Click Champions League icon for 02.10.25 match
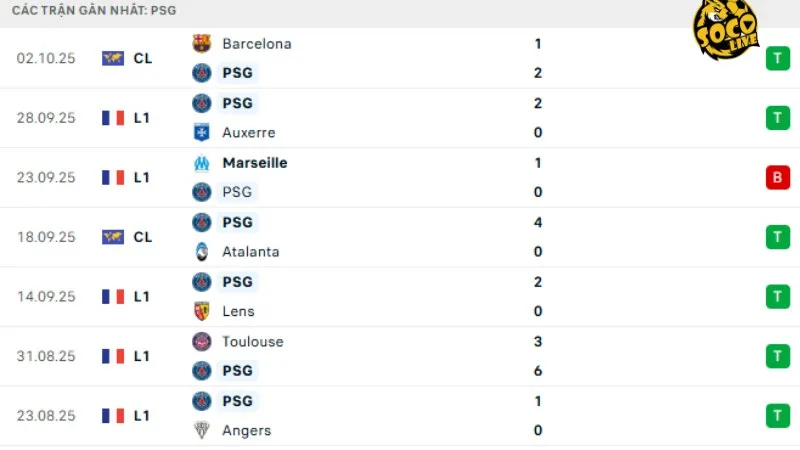The width and height of the screenshot is (800, 450). pos(113,58)
